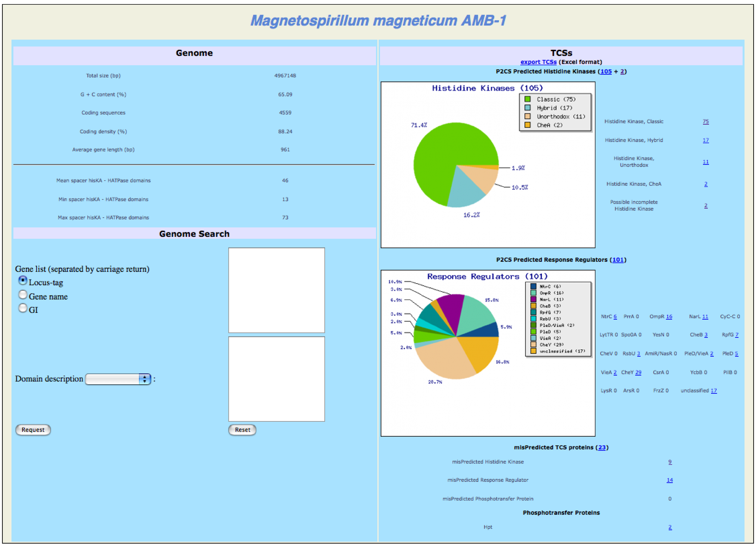Click the purple NarL (11) legend swatch
This screenshot has height=547, width=756.
point(533,299)
